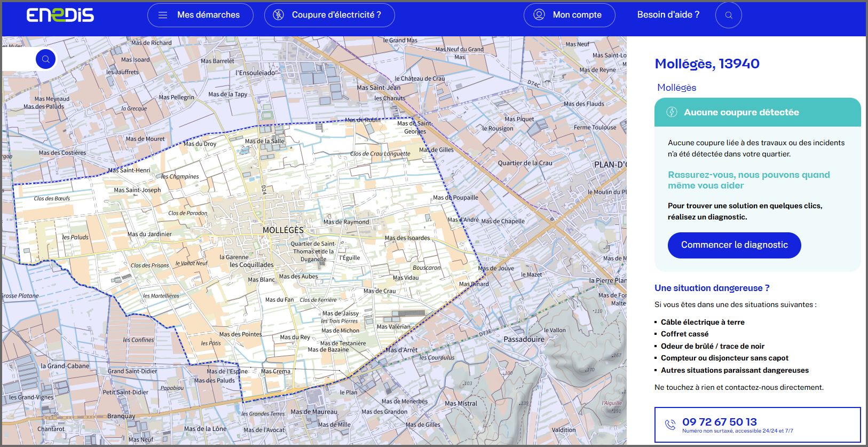Click the hamburger icon in Mes démarches

pos(163,15)
